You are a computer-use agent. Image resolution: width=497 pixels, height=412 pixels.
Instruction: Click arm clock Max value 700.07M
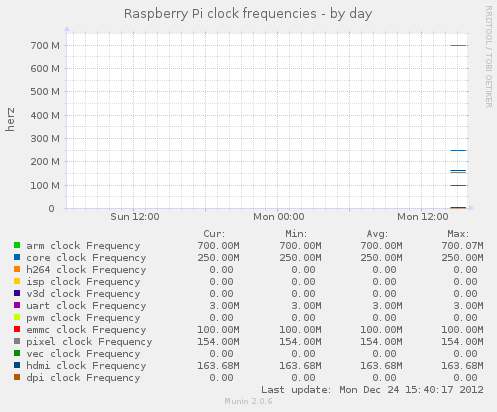pyautogui.click(x=462, y=246)
